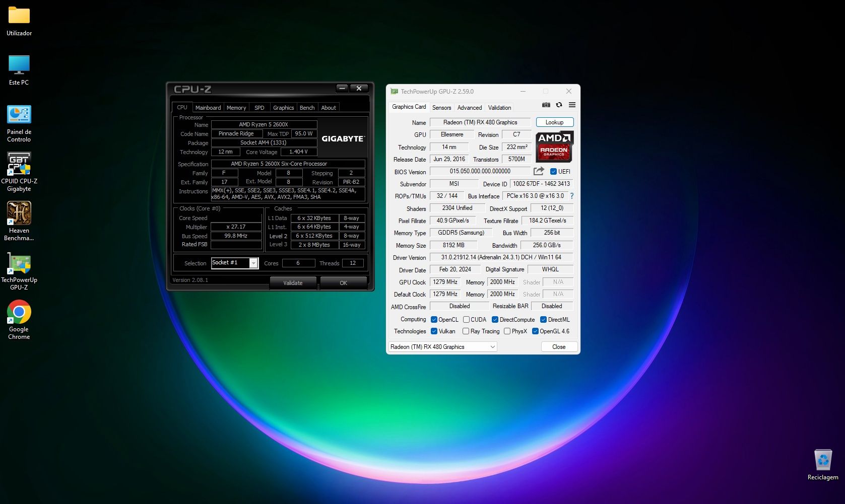This screenshot has height=504, width=845.
Task: Click the Driver Version value field
Action: point(501,257)
